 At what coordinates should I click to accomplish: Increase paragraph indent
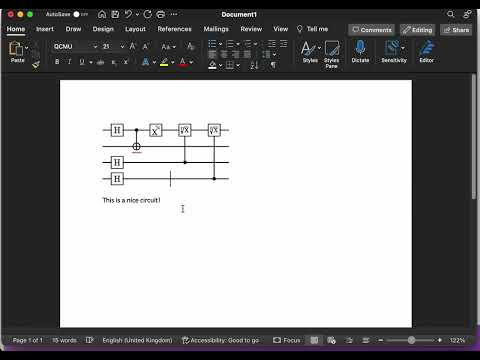284,44
